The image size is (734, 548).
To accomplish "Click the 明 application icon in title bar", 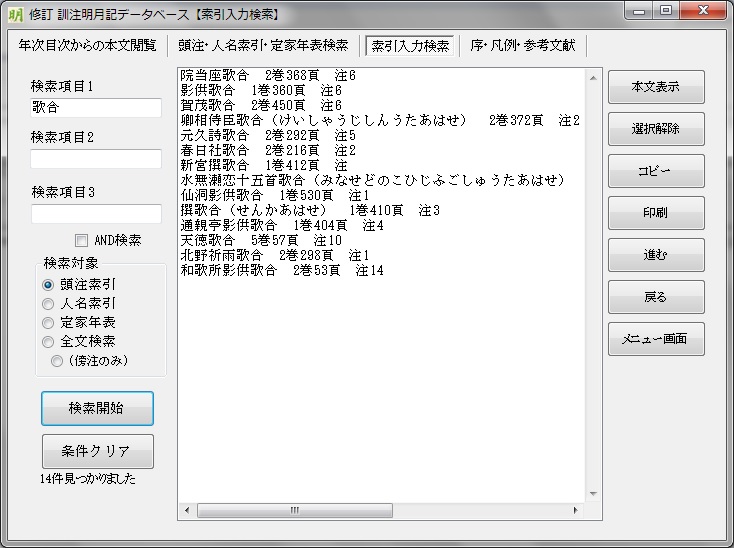I will click(15, 15).
